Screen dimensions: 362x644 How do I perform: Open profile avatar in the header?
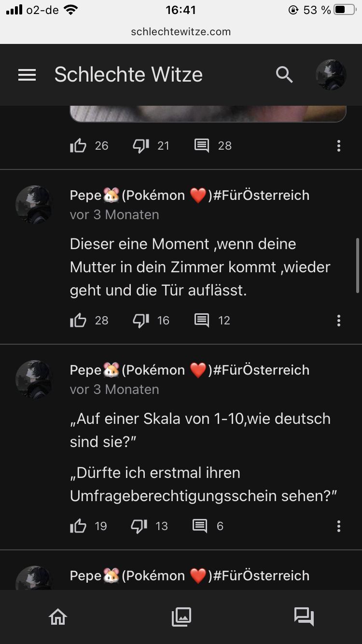331,75
